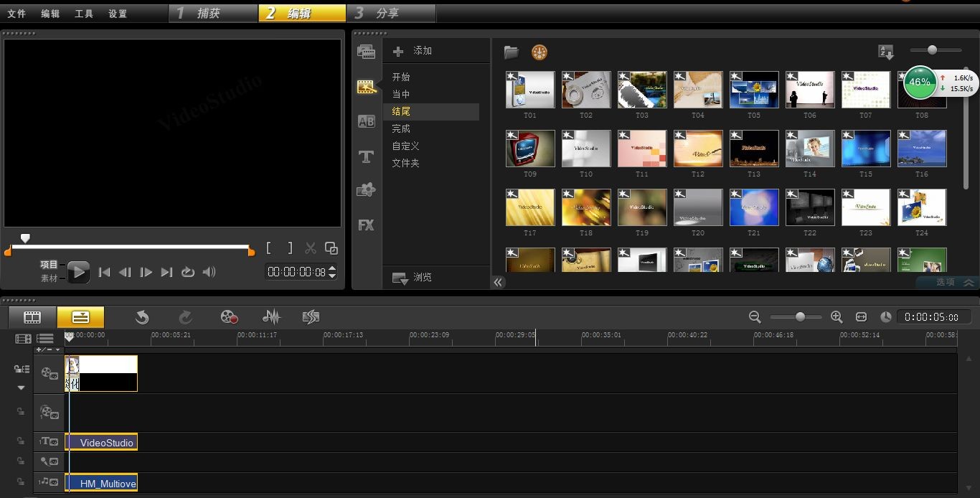Click the Record/Capture option reel icon
The width and height of the screenshot is (980, 498).
coord(229,317)
